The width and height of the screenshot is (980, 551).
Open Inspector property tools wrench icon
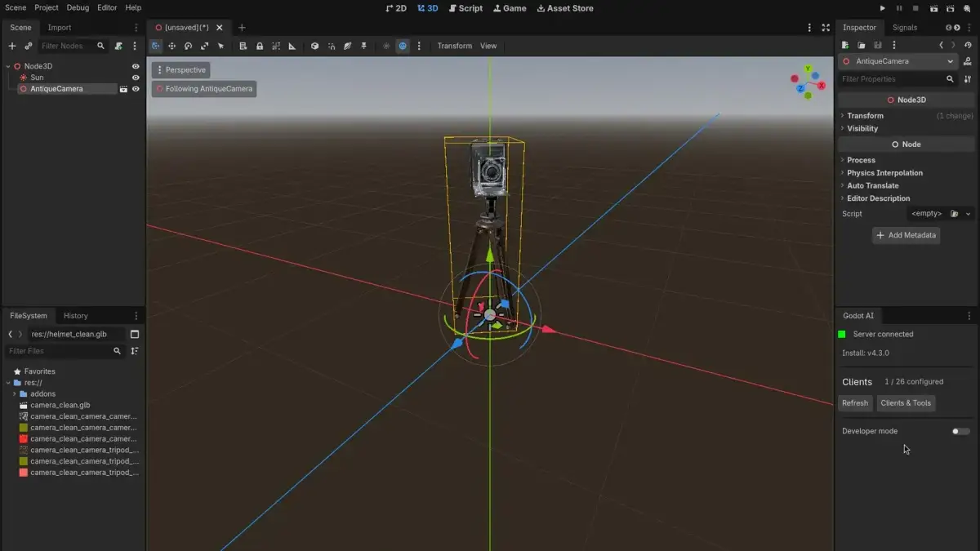[968, 79]
